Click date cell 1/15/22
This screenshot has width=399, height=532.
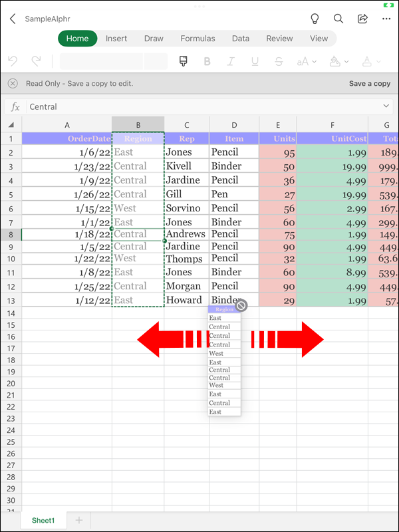click(67, 208)
